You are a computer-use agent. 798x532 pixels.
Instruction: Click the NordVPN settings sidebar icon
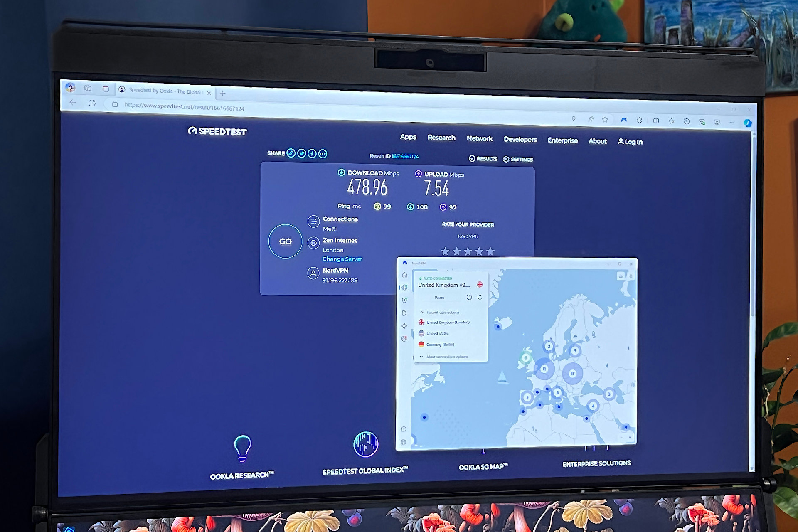(404, 441)
